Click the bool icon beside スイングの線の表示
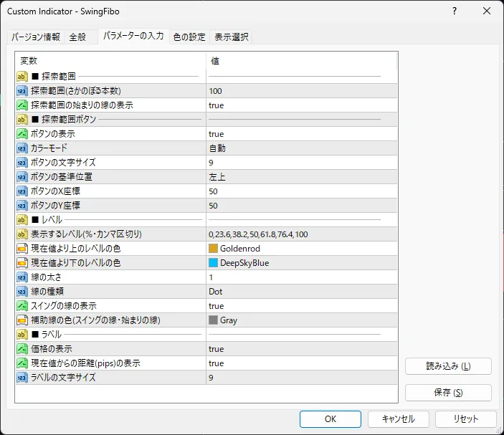This screenshot has width=504, height=435. coord(22,306)
